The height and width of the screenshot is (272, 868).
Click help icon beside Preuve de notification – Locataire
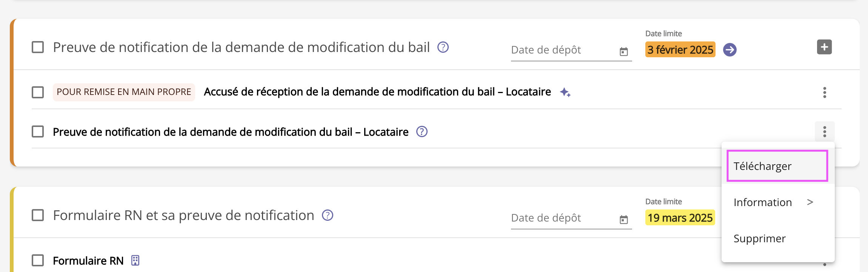pyautogui.click(x=422, y=132)
